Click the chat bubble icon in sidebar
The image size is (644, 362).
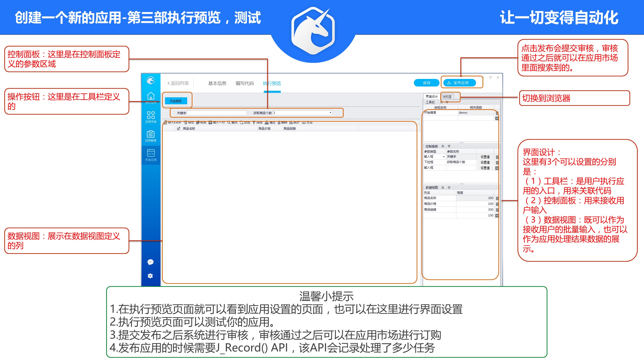(150, 262)
